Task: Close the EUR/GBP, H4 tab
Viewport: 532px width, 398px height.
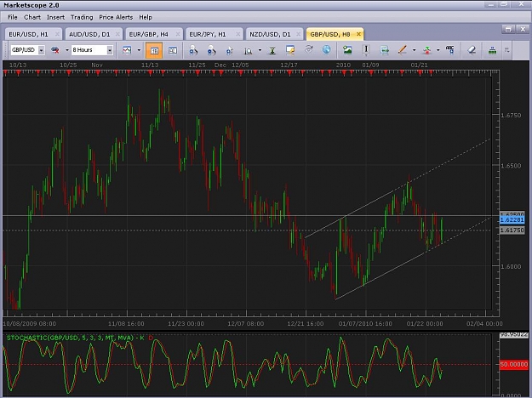Action: pos(178,34)
